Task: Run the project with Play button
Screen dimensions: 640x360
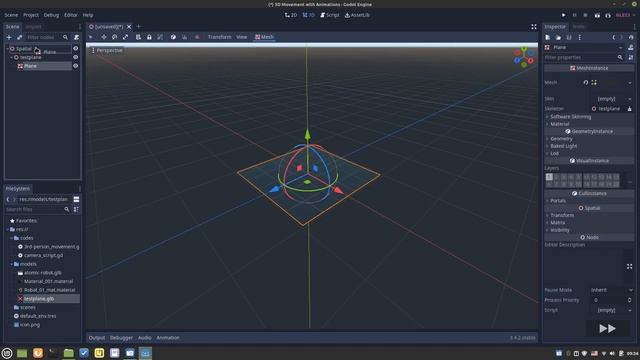Action: [564, 15]
